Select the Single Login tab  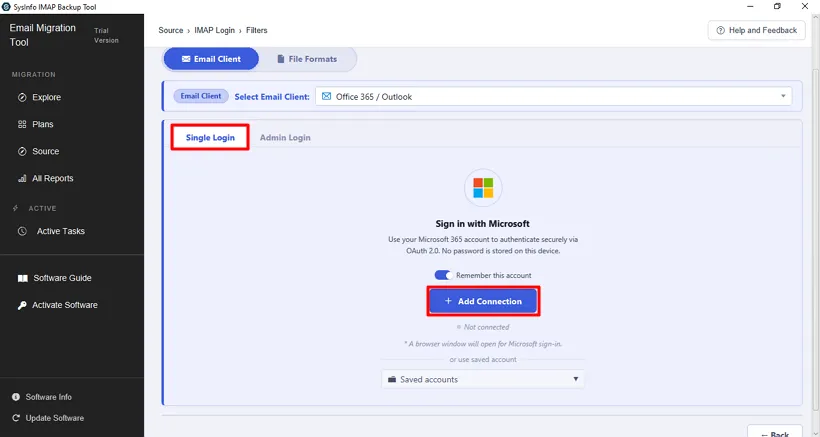click(x=210, y=137)
